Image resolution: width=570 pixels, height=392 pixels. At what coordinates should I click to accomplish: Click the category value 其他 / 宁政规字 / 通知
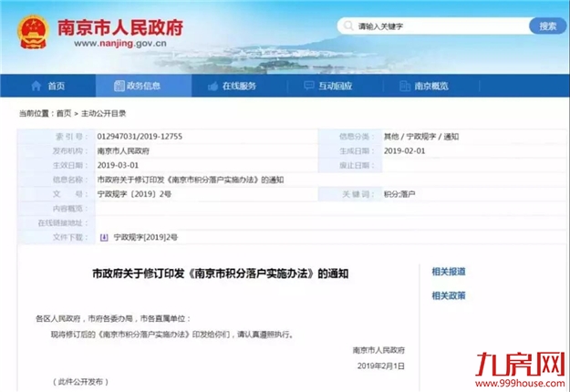coord(421,137)
